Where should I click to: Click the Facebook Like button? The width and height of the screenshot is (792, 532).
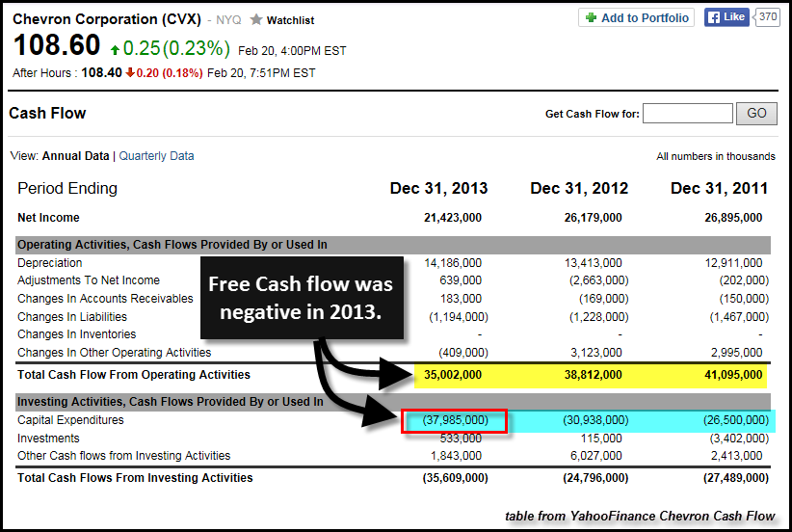coord(726,17)
